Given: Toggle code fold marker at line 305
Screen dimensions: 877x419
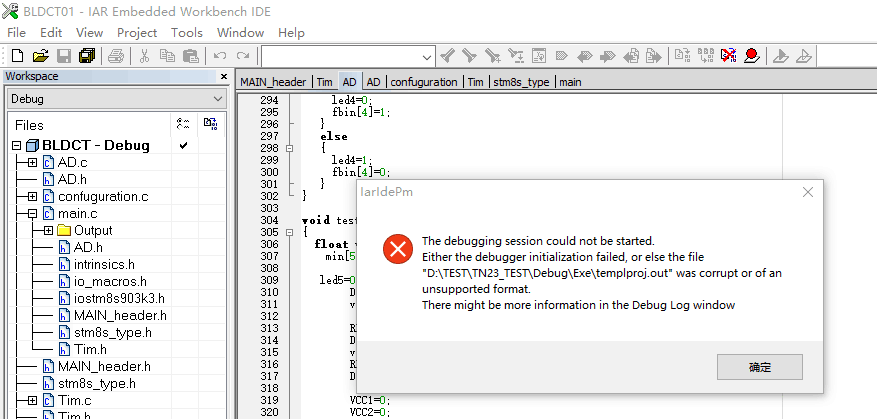Looking at the screenshot, I should click(289, 232).
